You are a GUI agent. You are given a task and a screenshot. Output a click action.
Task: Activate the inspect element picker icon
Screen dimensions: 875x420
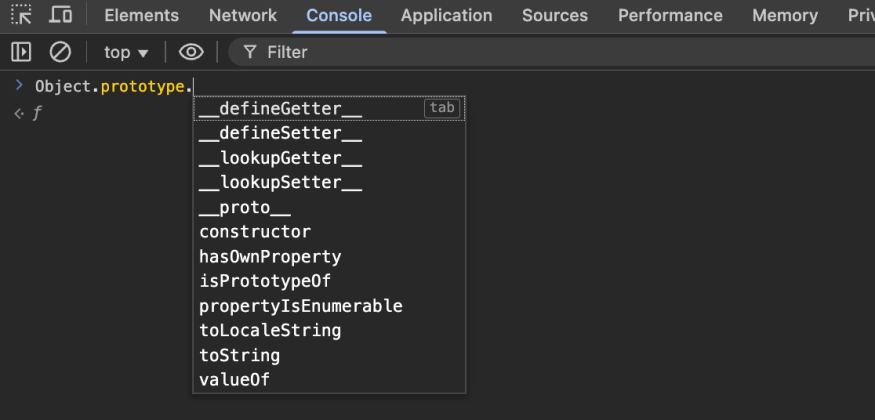(21, 15)
